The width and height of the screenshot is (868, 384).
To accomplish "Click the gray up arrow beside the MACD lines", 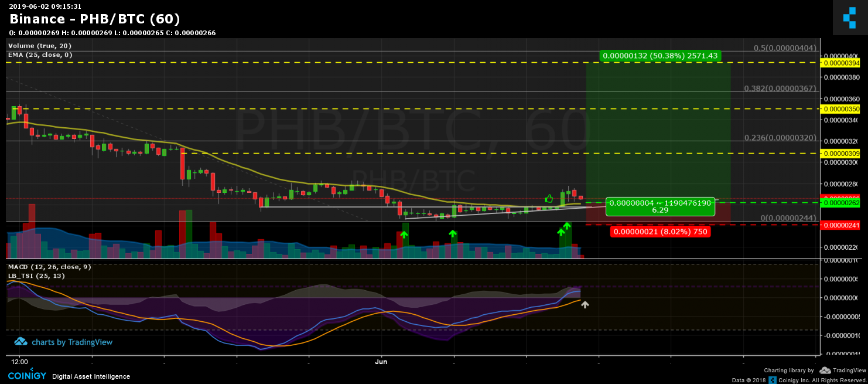I will [x=585, y=304].
